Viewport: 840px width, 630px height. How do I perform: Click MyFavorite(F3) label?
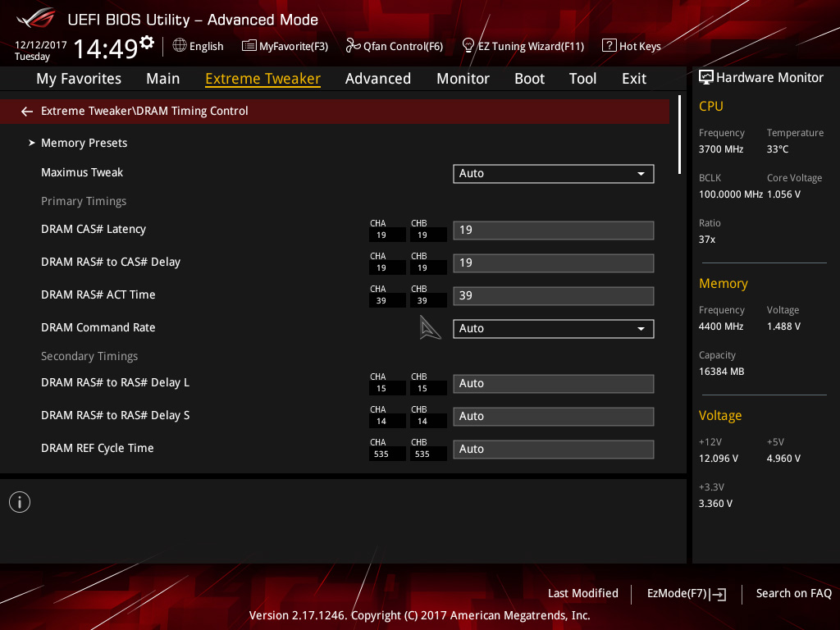pyautogui.click(x=294, y=46)
